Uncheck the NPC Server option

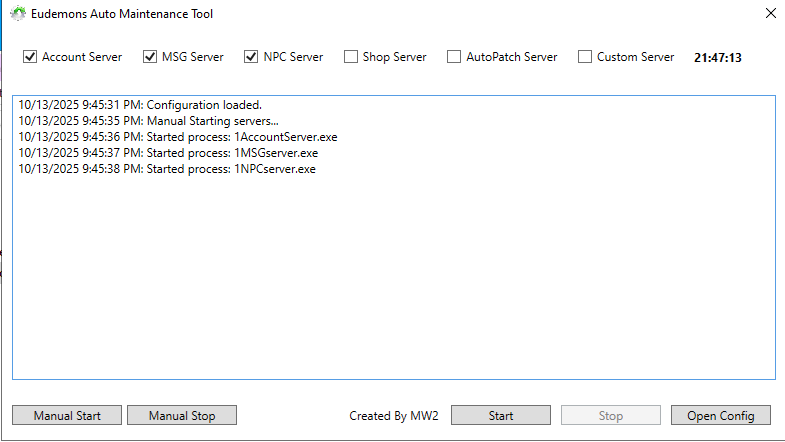(251, 57)
